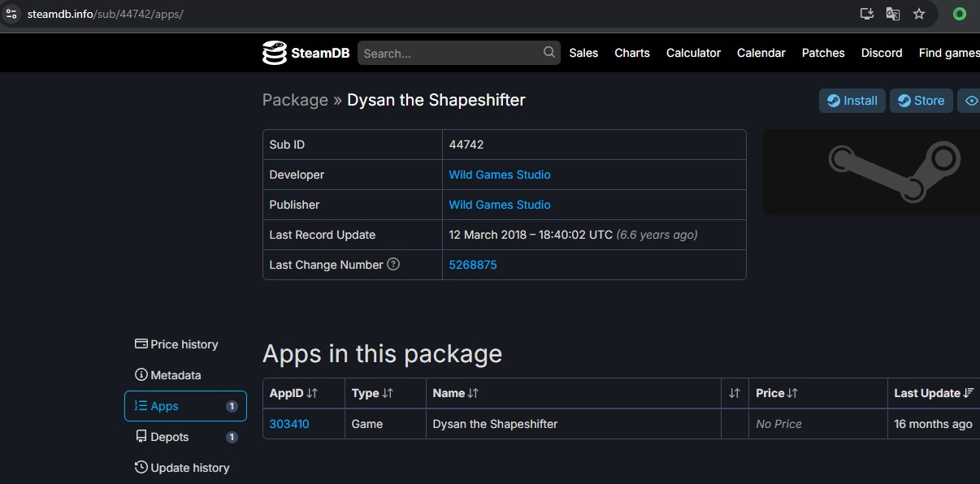The height and width of the screenshot is (484, 980).
Task: Open AppID 303410 link
Action: [289, 424]
